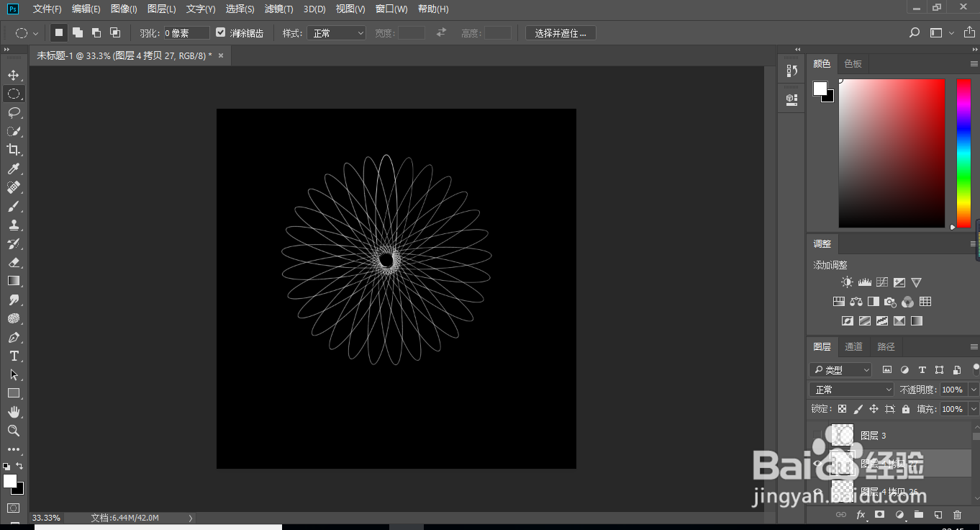Choose Intersect with Selection mode
The image size is (980, 530).
click(114, 32)
